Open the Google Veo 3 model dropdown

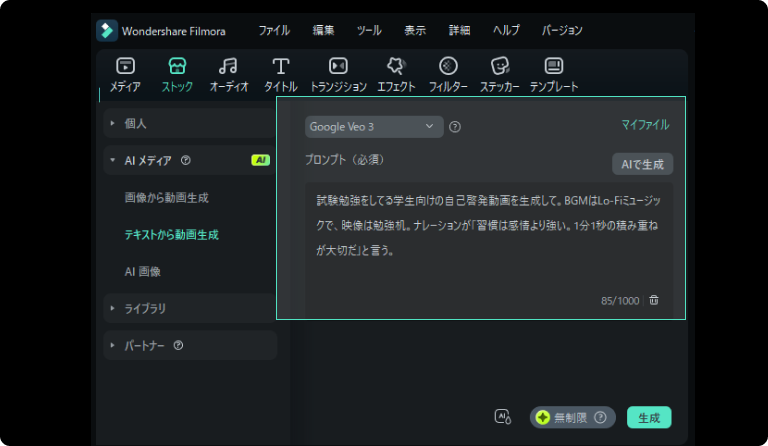click(374, 127)
